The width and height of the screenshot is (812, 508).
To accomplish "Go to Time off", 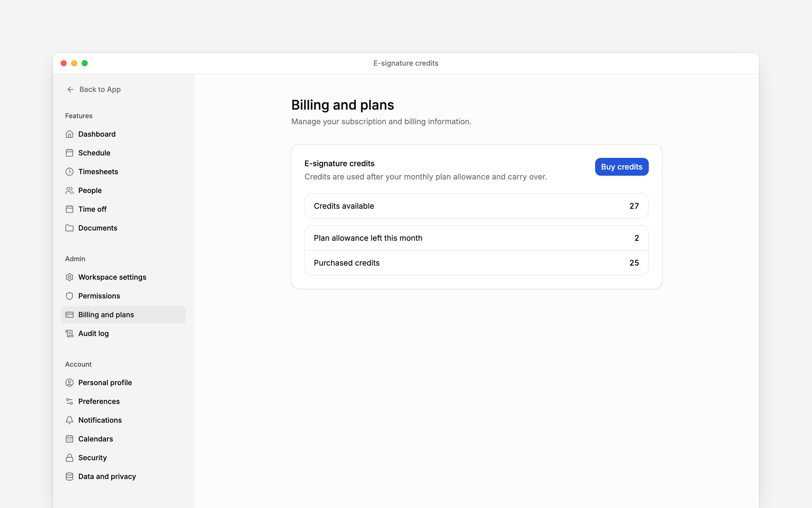I will pyautogui.click(x=123, y=209).
